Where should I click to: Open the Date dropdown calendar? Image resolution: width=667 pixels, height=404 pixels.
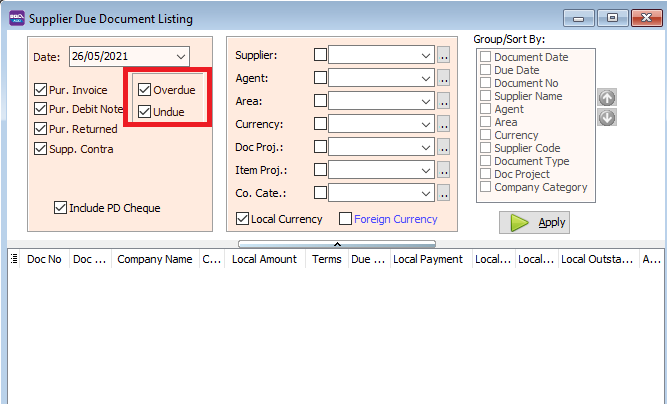181,57
